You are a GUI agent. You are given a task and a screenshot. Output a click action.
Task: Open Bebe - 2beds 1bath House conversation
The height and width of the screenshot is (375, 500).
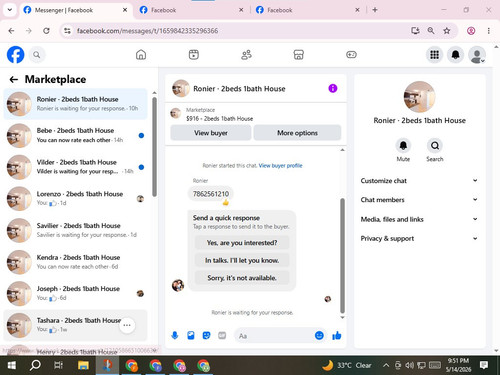point(75,135)
